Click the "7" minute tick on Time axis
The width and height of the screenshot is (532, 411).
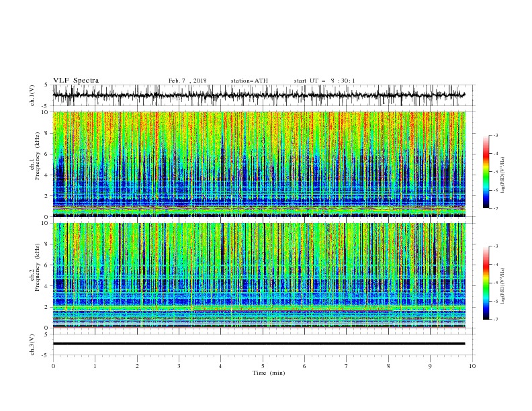347,366
